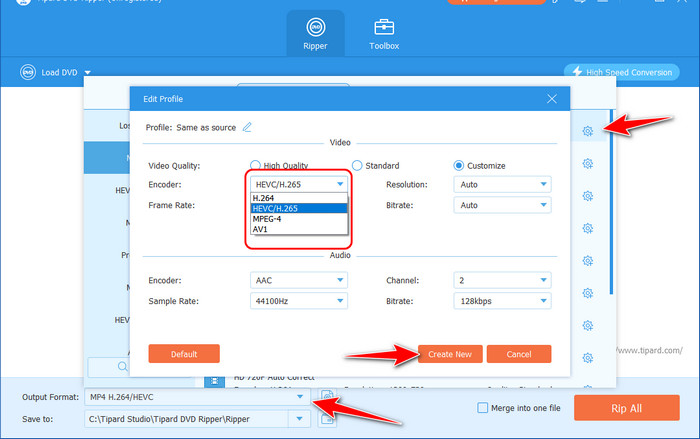
Task: Open the audio Encoder AAC dropdown
Action: tap(299, 280)
